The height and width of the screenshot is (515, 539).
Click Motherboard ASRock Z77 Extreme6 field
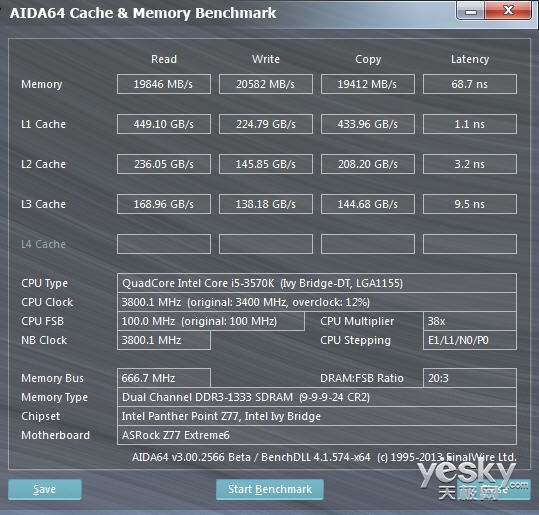pyautogui.click(x=317, y=435)
